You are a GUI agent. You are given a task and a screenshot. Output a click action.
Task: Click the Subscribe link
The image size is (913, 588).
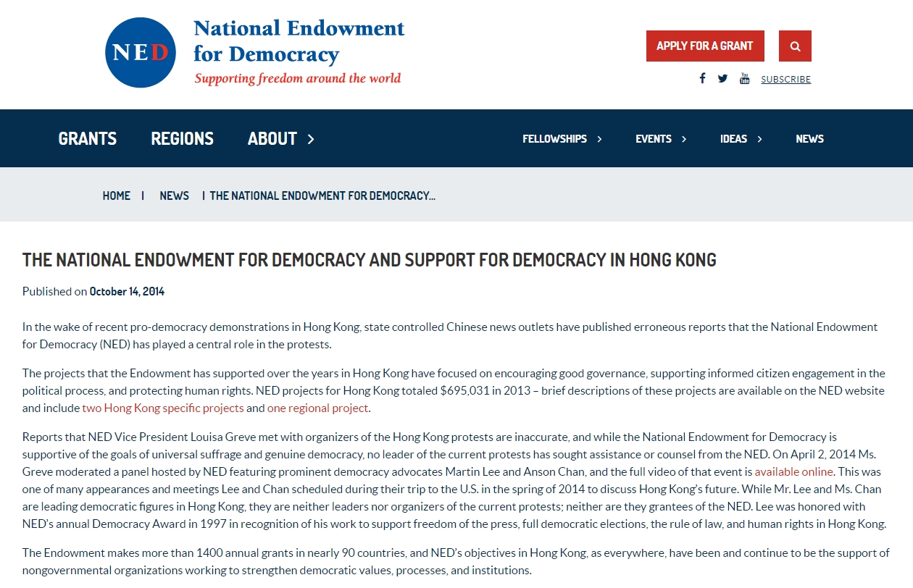pos(785,80)
